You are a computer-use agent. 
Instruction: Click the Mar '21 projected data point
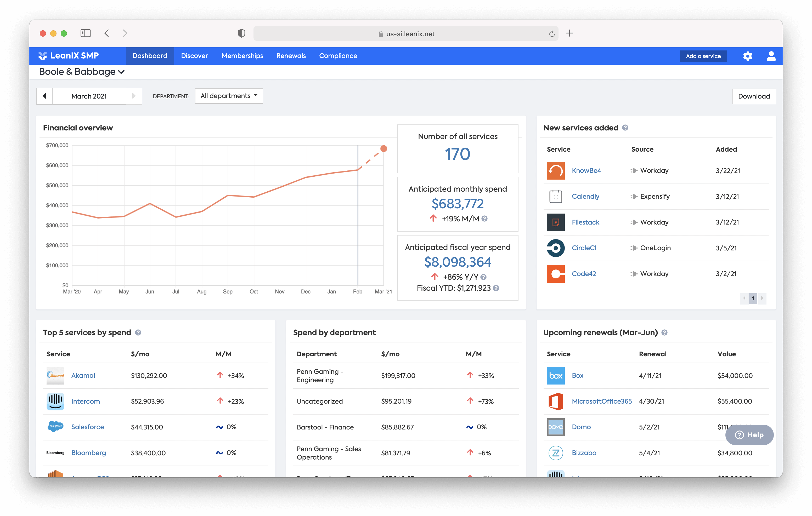click(384, 149)
